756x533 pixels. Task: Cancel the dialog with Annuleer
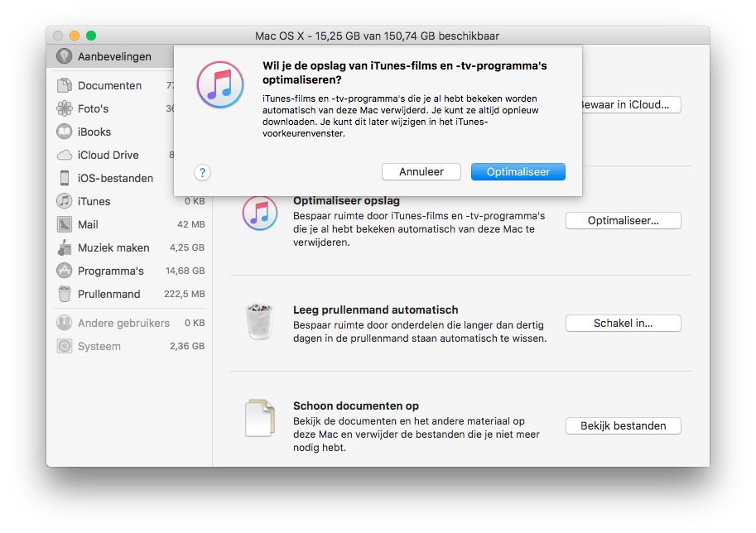pyautogui.click(x=421, y=172)
